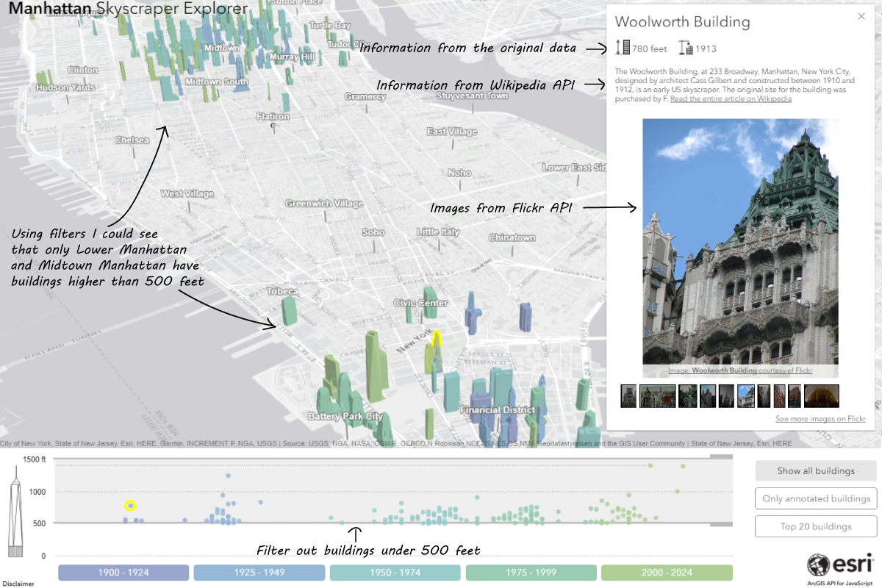Filter to the Top 20 buildings
This screenshot has width=882, height=588.
tap(816, 526)
